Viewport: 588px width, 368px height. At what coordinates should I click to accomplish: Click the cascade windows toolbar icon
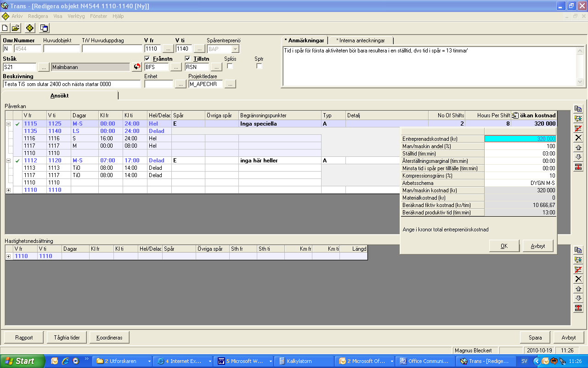[44, 28]
